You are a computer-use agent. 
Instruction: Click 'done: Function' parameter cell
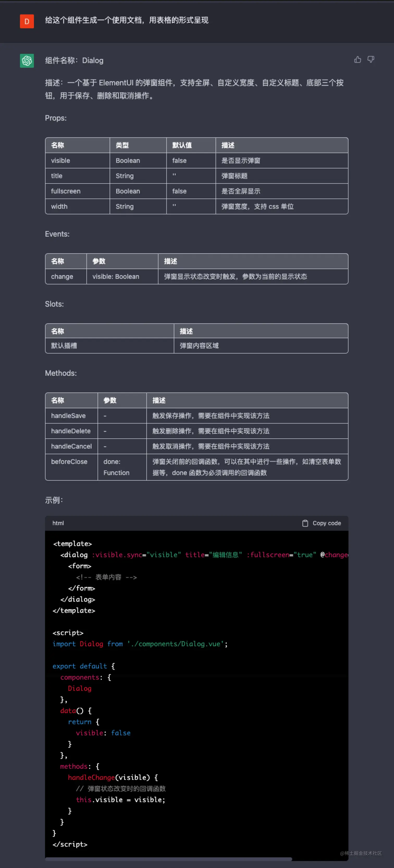pyautogui.click(x=122, y=467)
